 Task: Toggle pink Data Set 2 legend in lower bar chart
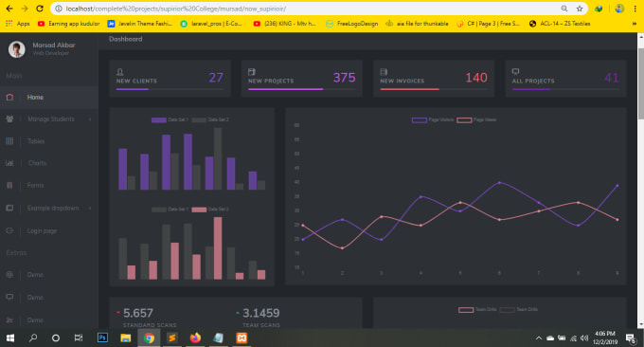pyautogui.click(x=210, y=210)
